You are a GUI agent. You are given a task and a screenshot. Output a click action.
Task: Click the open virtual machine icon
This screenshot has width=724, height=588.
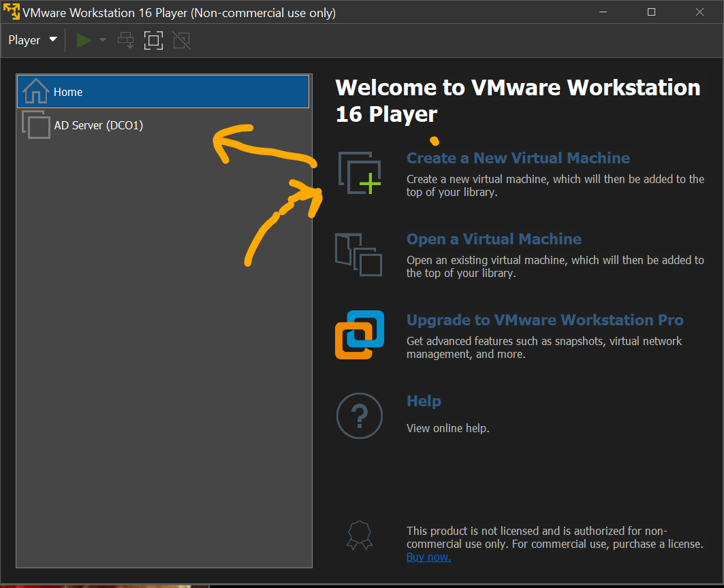[x=359, y=255]
